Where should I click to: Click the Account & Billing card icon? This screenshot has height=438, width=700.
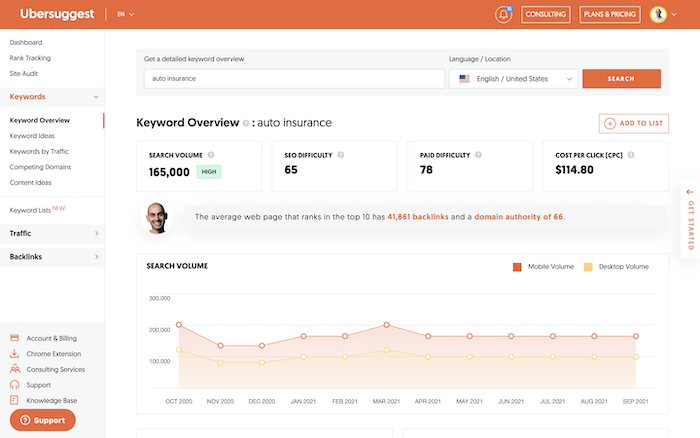[x=14, y=338]
